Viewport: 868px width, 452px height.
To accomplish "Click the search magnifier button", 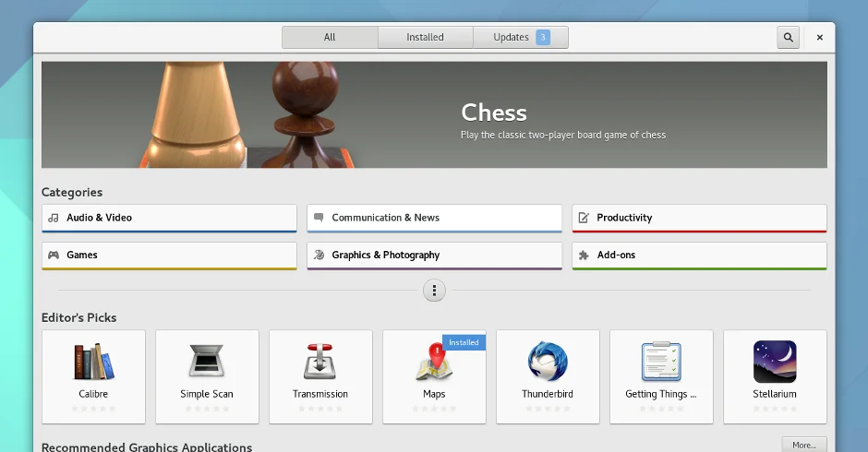I will click(788, 38).
